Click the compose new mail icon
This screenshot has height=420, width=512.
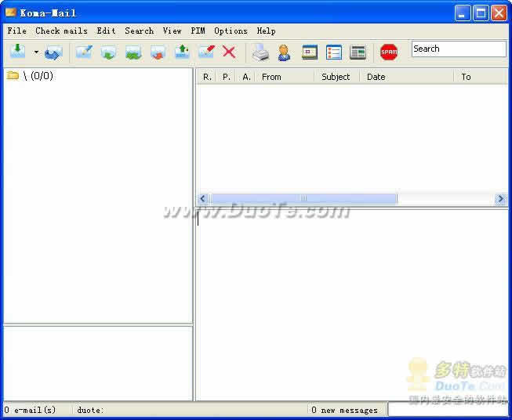[x=84, y=52]
